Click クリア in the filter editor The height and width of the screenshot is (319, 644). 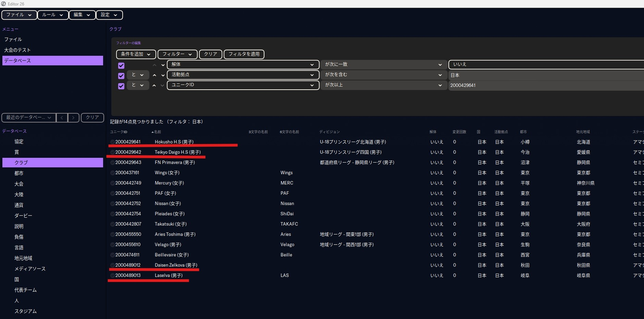tap(210, 54)
